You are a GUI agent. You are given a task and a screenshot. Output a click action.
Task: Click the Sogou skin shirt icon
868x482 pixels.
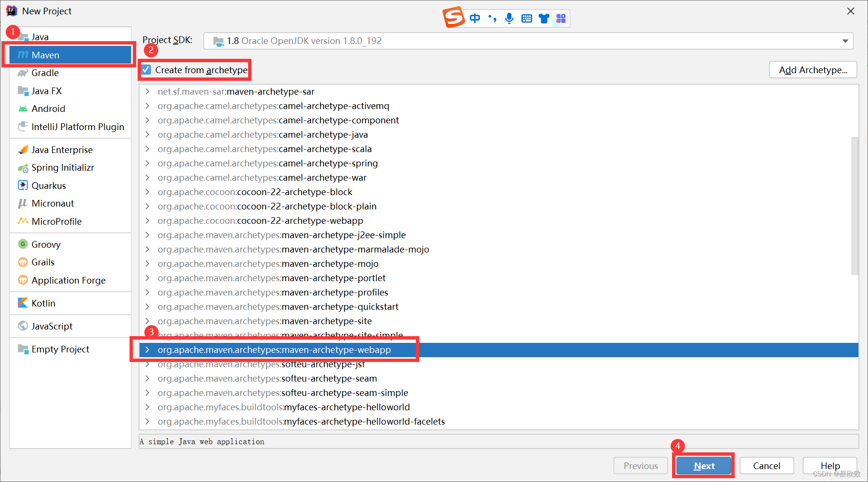click(544, 18)
